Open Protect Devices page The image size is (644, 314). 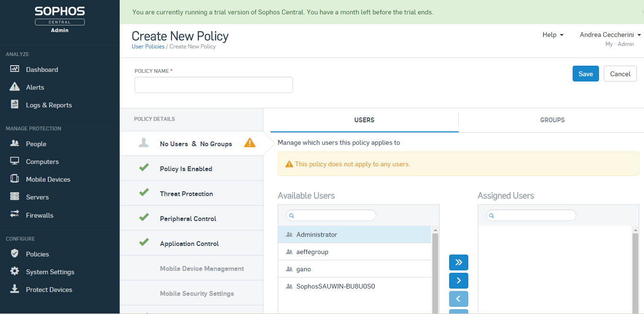coord(49,290)
